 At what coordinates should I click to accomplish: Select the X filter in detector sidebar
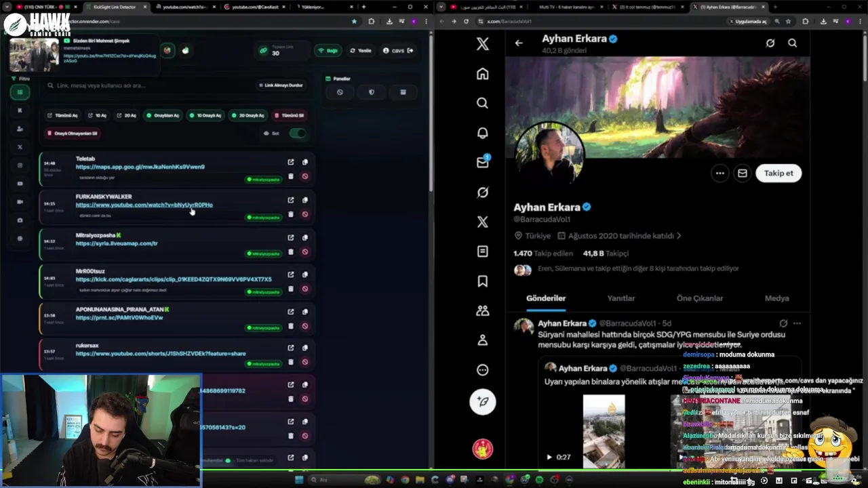click(20, 146)
